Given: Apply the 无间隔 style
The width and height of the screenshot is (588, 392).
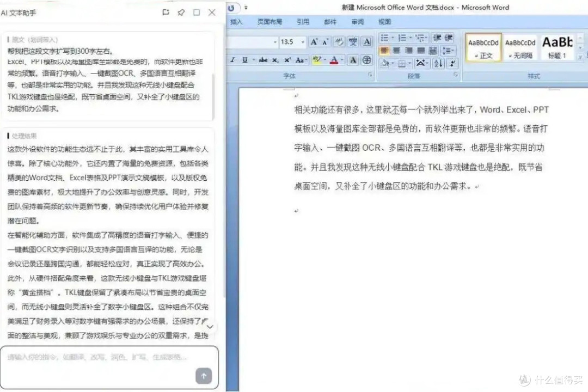Looking at the screenshot, I should [x=520, y=47].
